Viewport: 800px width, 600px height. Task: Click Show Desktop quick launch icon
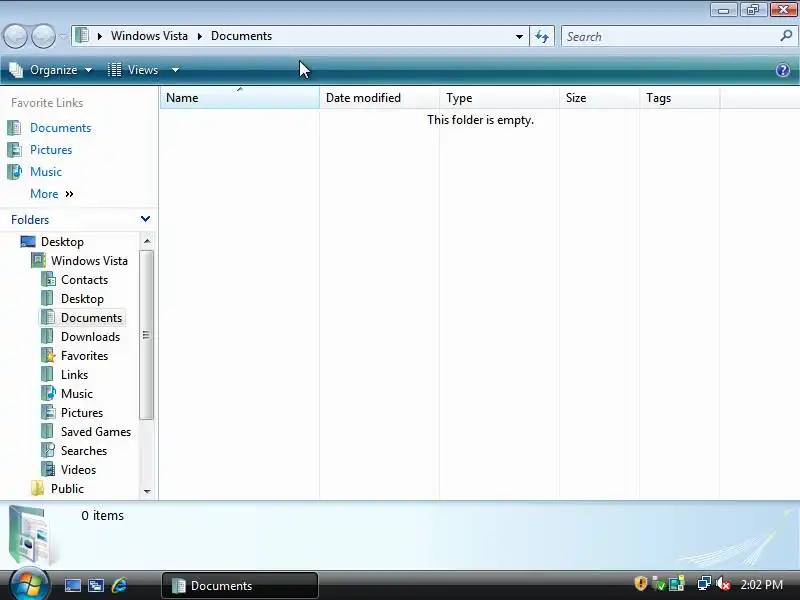(72, 585)
